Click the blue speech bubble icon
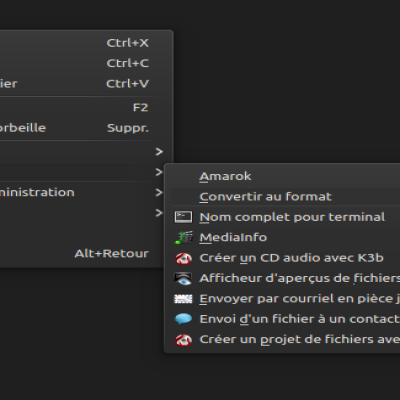Screen dimensions: 400x400 [183, 319]
